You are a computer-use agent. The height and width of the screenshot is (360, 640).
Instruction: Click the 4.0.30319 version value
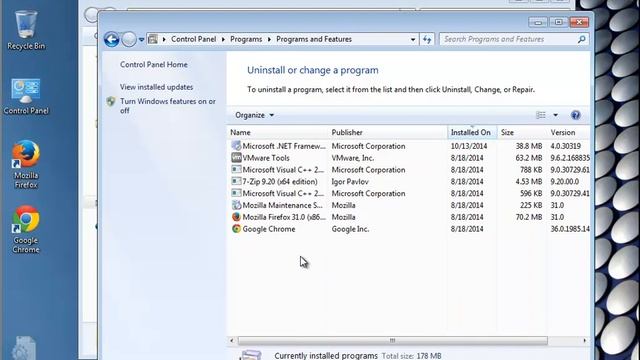[x=566, y=146]
